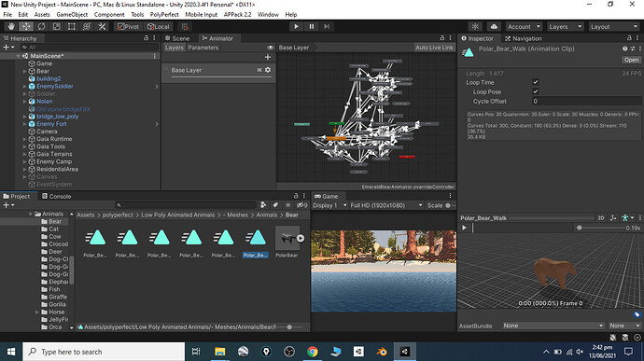
Task: Open the custom editor tools icon
Action: [x=102, y=26]
